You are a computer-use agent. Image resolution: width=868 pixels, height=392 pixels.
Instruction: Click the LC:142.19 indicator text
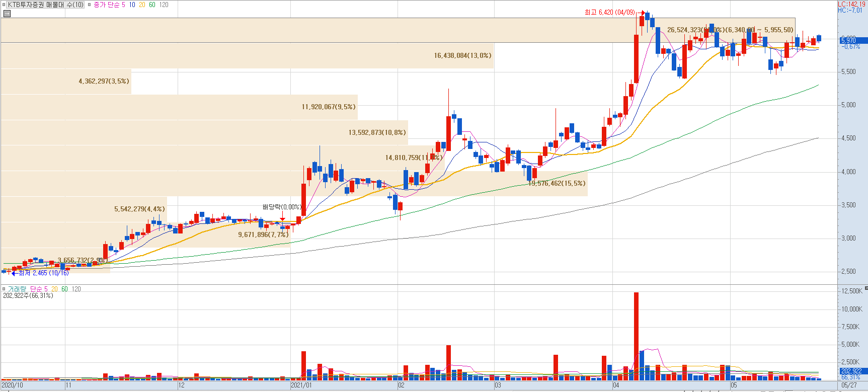[x=851, y=4]
